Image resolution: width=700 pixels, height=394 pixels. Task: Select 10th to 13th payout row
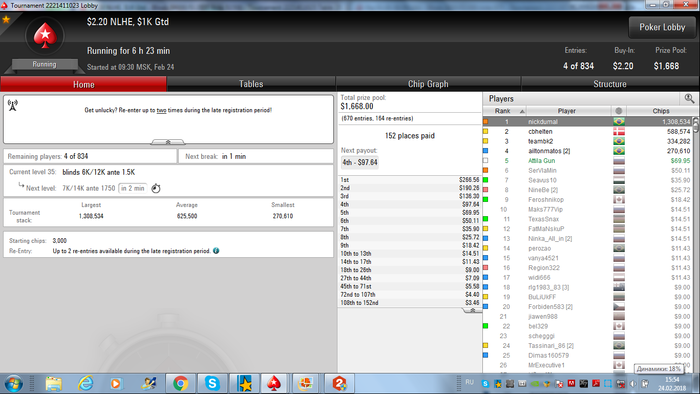[409, 253]
